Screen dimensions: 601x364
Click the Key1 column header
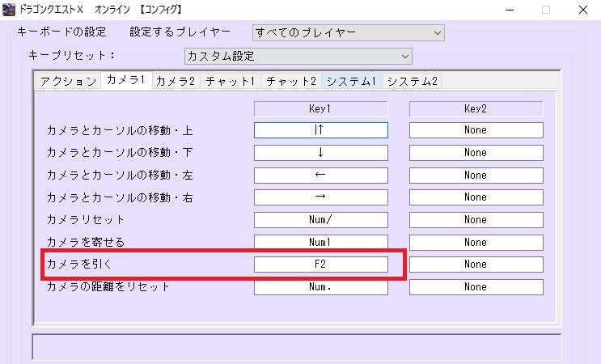(x=321, y=109)
